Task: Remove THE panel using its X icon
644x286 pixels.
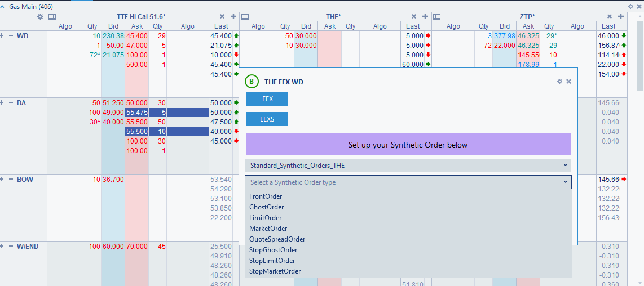Action: [414, 17]
